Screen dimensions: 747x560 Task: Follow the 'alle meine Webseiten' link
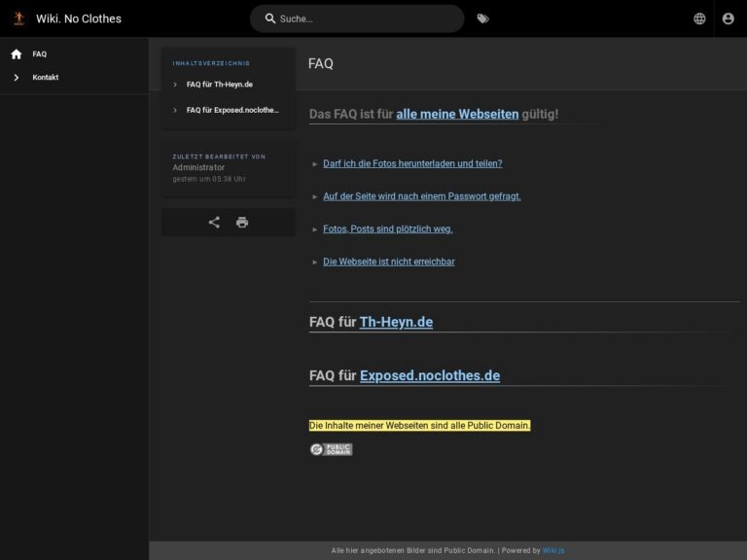tap(457, 115)
